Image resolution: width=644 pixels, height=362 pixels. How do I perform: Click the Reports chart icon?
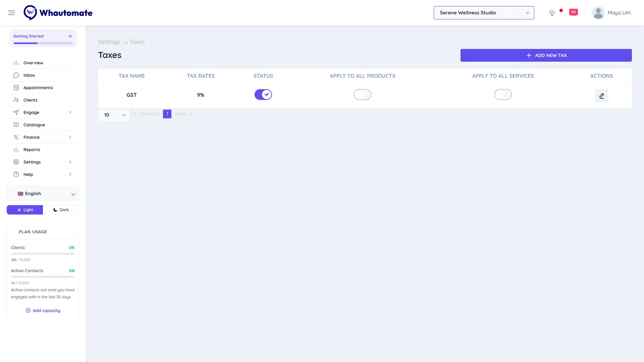click(16, 149)
